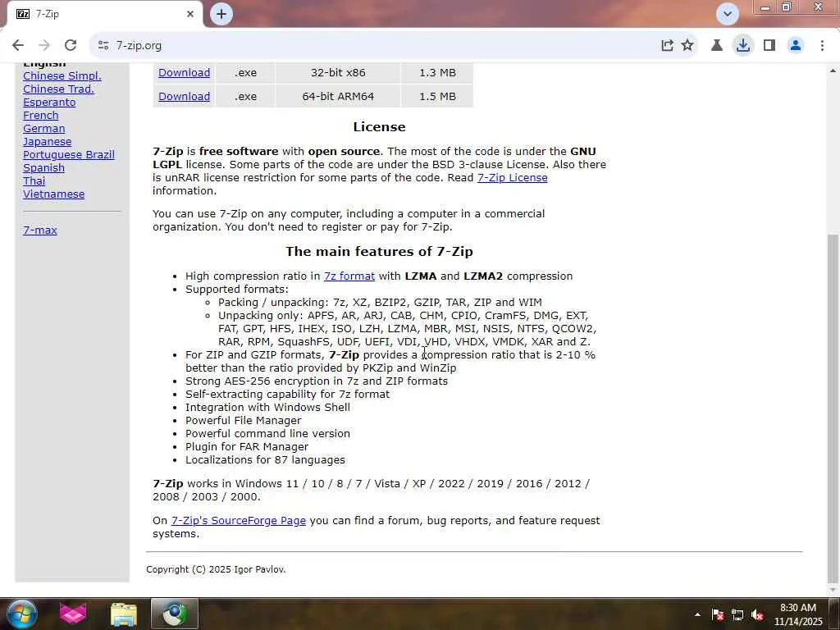Viewport: 840px width, 630px height.
Task: Switch language to Spanish
Action: pyautogui.click(x=44, y=167)
